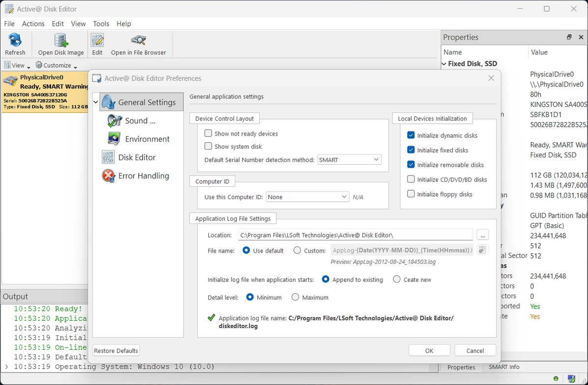Click Restore Defaults button

117,350
